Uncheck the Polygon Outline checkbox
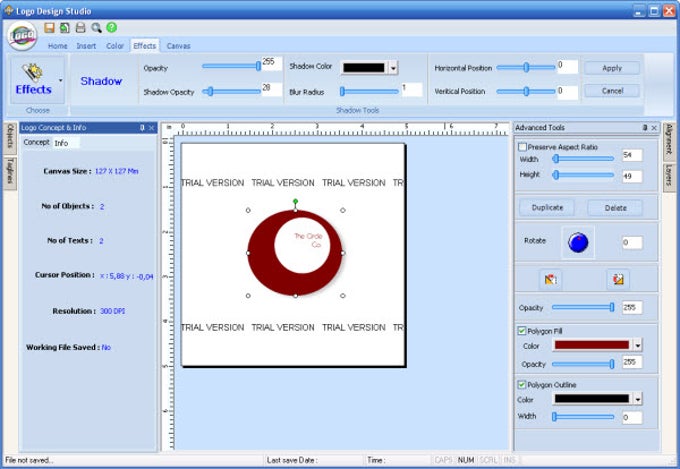The image size is (680, 469). 522,385
